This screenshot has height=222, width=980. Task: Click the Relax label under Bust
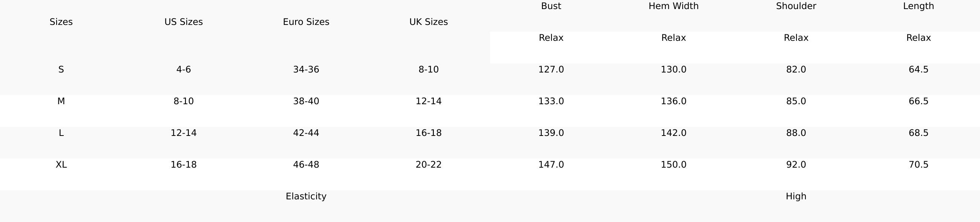click(x=551, y=38)
